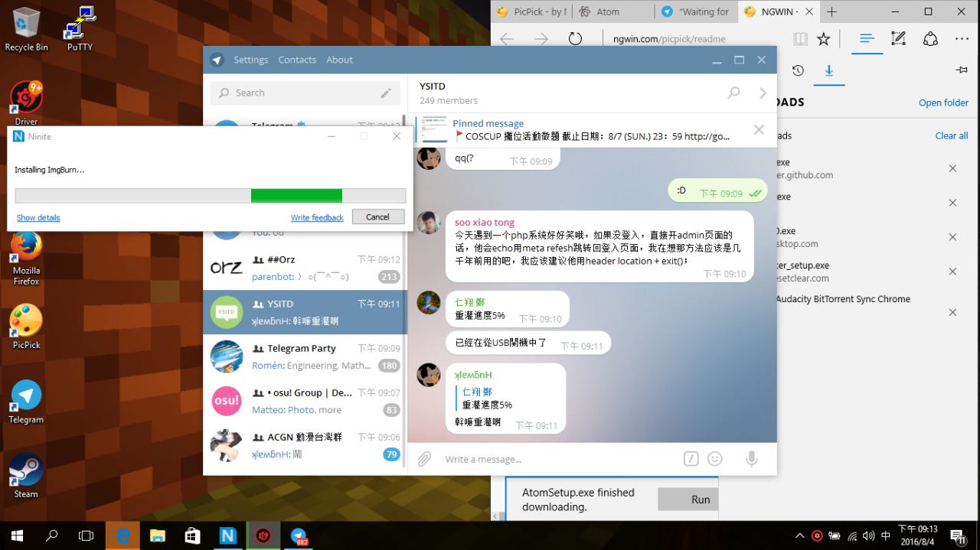Open the bot commands slash icon

(x=691, y=459)
